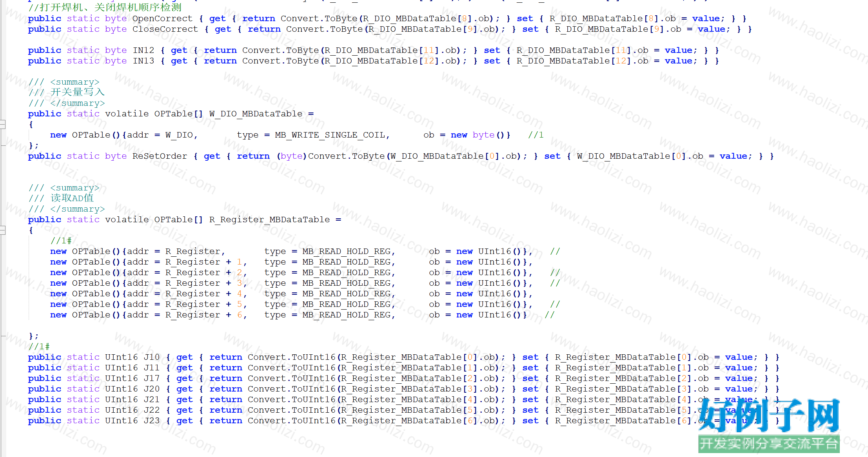Click 'R_Register,' in the first table row
The height and width of the screenshot is (457, 868).
pos(195,251)
